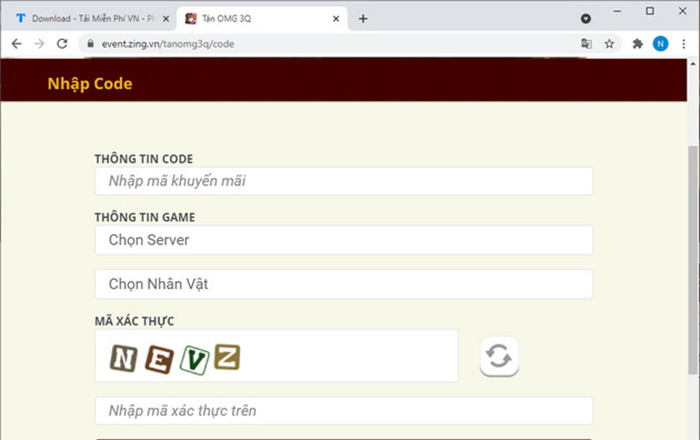
Task: View site security lock info
Action: point(91,44)
